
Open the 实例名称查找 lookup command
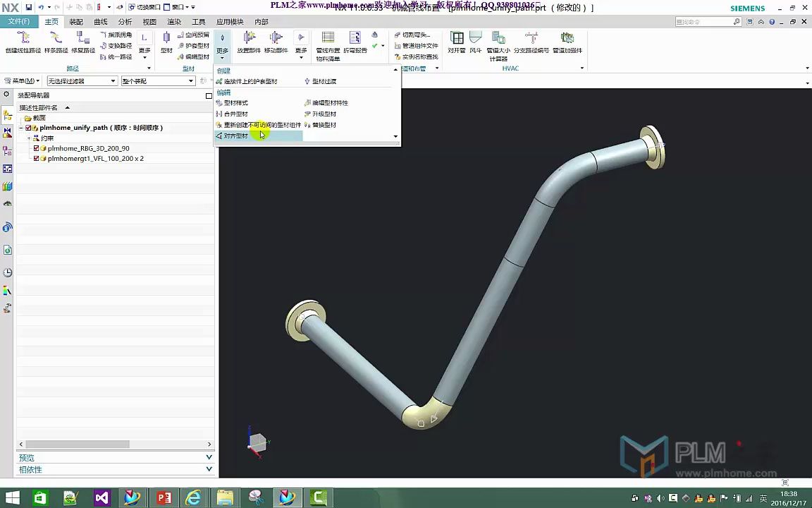[x=416, y=56]
